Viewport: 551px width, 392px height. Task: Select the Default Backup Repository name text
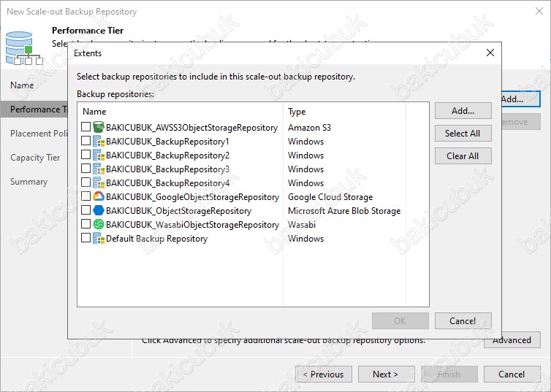pyautogui.click(x=156, y=239)
